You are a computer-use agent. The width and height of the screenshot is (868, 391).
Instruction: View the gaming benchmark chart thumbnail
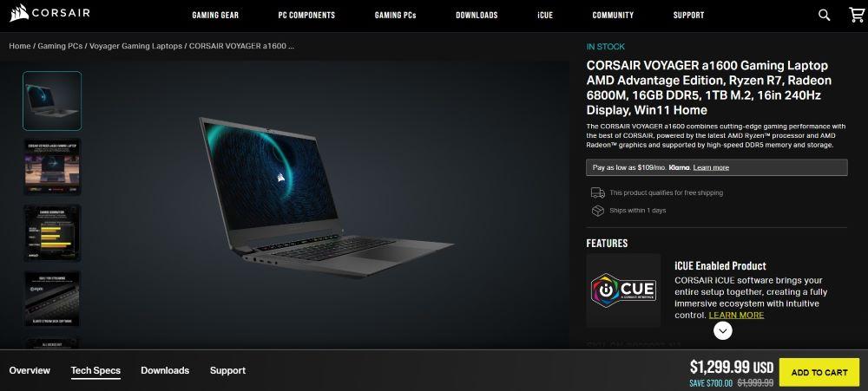(x=52, y=233)
